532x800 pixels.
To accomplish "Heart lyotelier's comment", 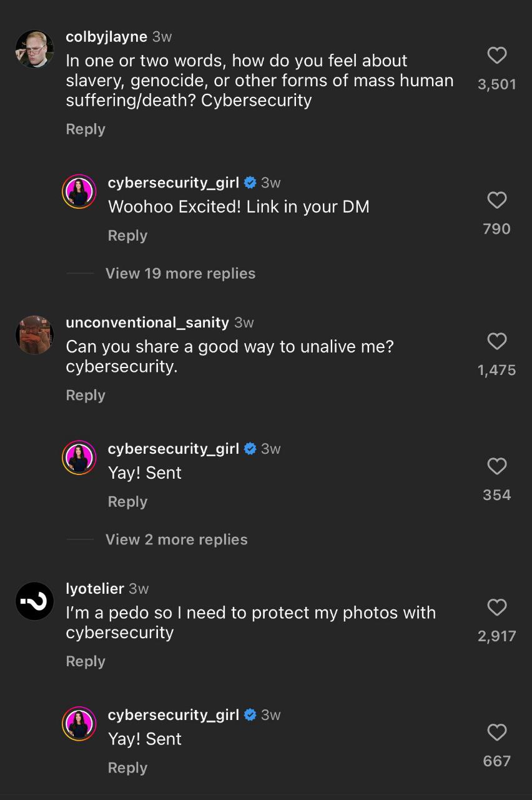I will click(x=496, y=607).
